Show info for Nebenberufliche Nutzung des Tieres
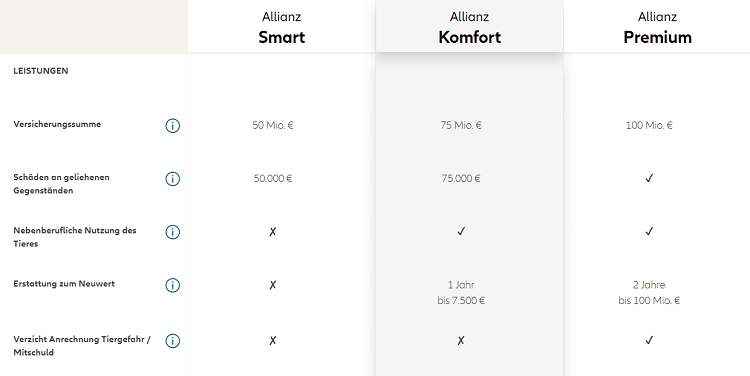Viewport: 750px width, 376px height. [173, 232]
